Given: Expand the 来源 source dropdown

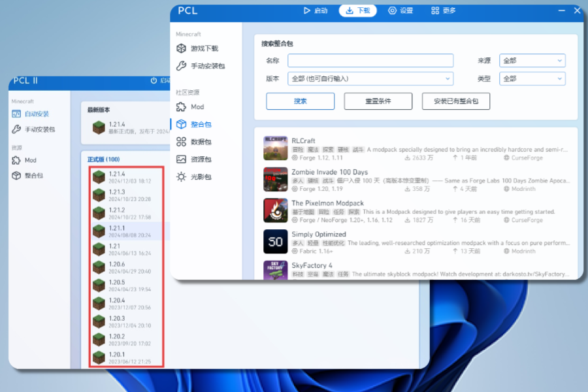Looking at the screenshot, I should click(x=532, y=60).
